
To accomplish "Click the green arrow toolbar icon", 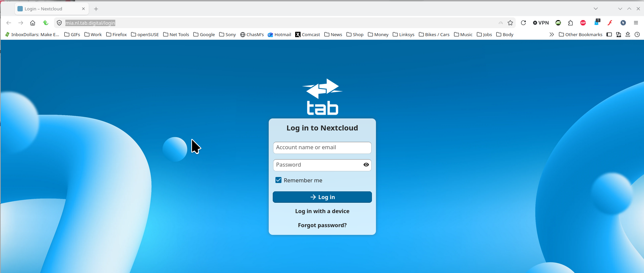I will pyautogui.click(x=46, y=23).
